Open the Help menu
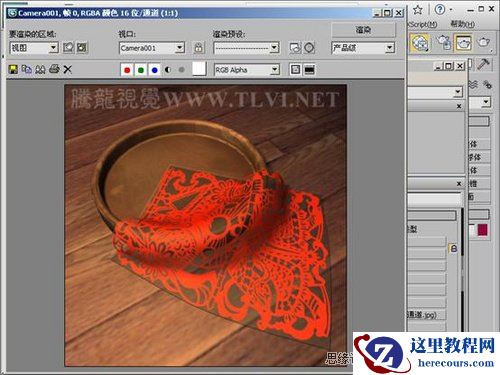500x375 pixels. 463,24
